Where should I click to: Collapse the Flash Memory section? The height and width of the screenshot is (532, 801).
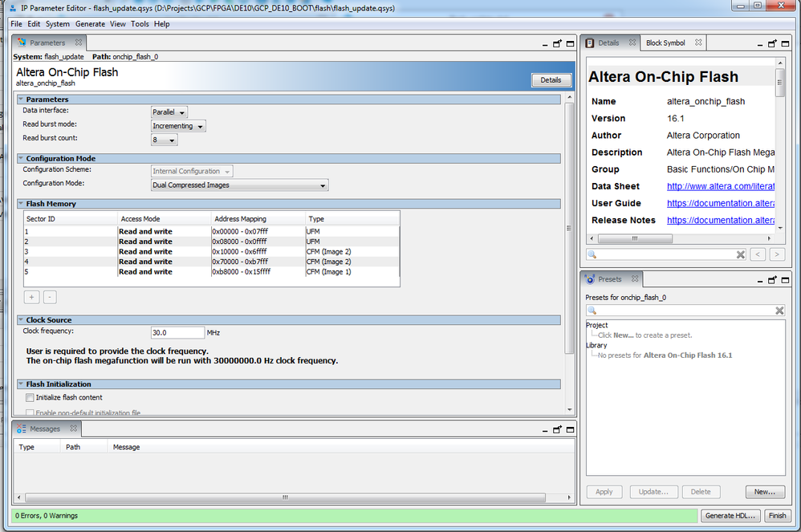21,203
